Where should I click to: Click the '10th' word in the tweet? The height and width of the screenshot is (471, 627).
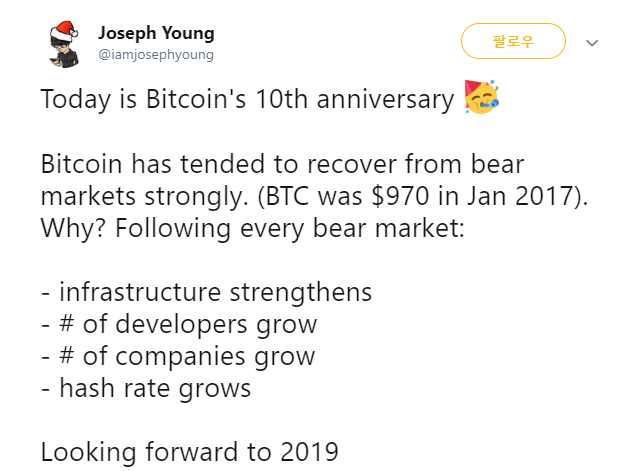(x=282, y=99)
